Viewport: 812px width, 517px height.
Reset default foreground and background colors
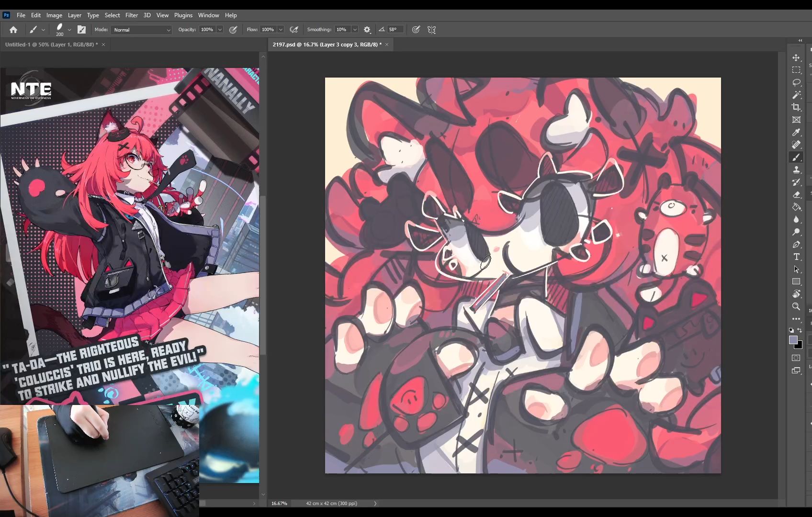click(x=791, y=330)
